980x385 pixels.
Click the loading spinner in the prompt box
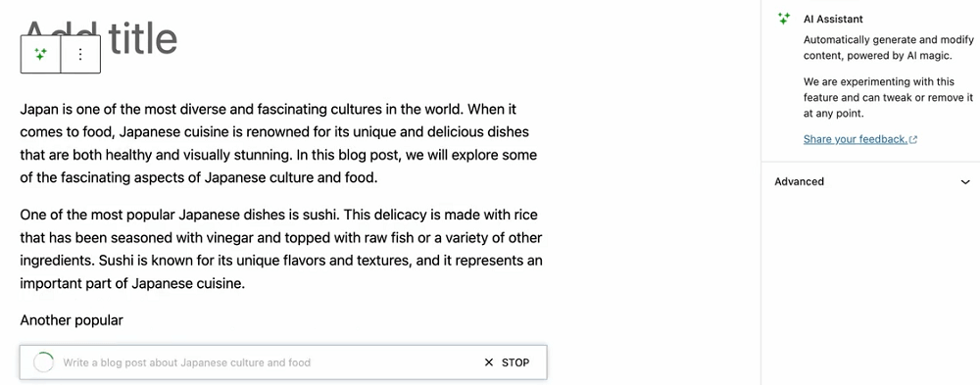point(42,362)
